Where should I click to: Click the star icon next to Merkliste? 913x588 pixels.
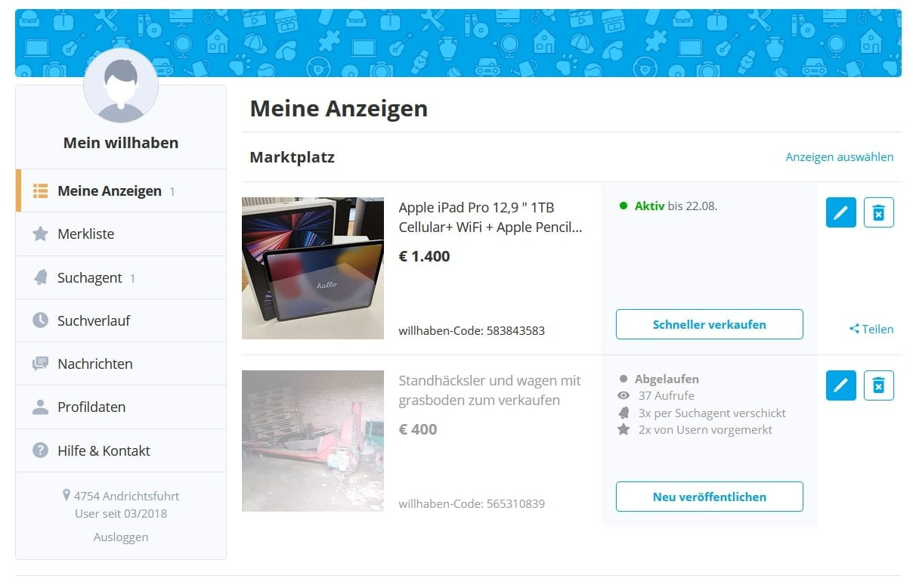(x=40, y=234)
